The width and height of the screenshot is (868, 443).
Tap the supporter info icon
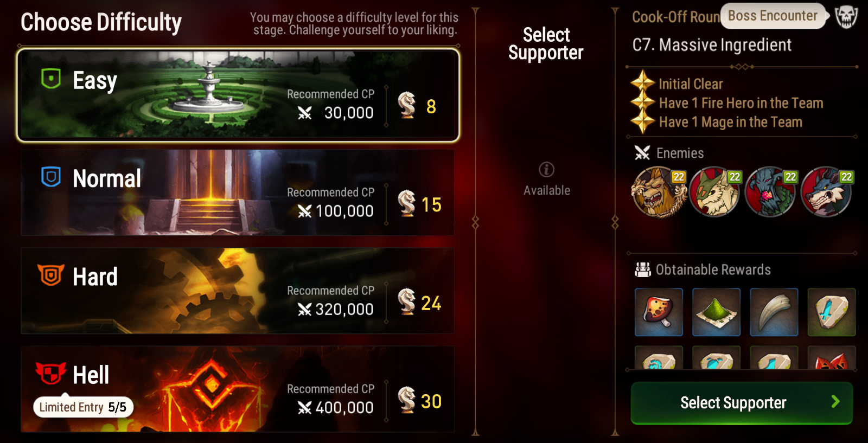(x=546, y=170)
